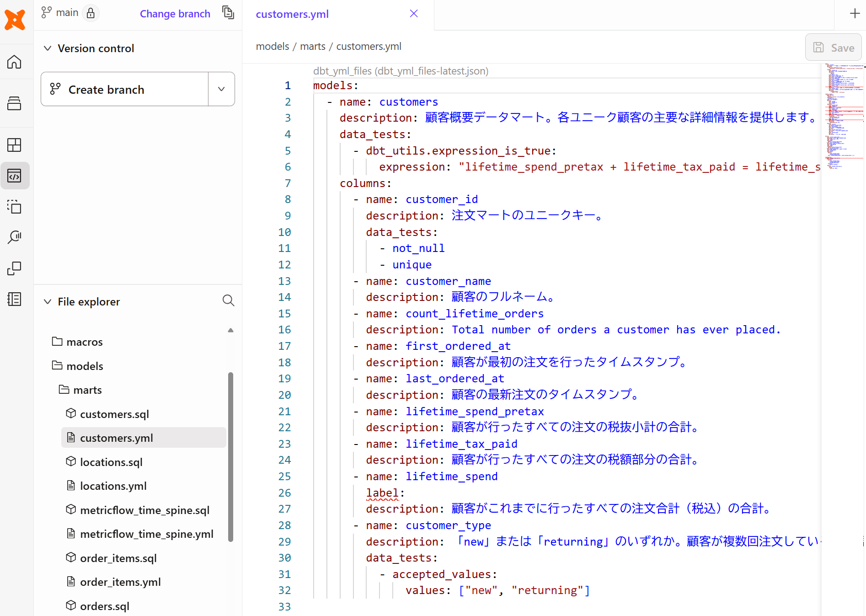Viewport: 866px width, 616px height.
Task: Click the copy files icon beside Change branch
Action: (x=228, y=13)
